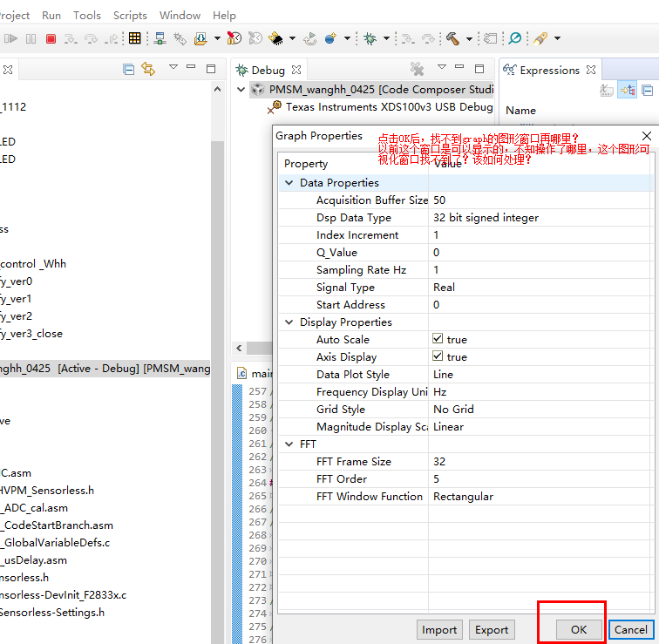The width and height of the screenshot is (659, 644).
Task: Click the Data Plot Style value Line
Action: tap(540, 375)
